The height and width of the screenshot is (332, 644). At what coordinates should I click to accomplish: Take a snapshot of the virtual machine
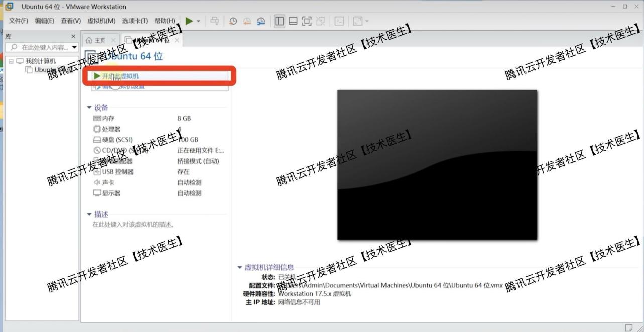tap(234, 20)
